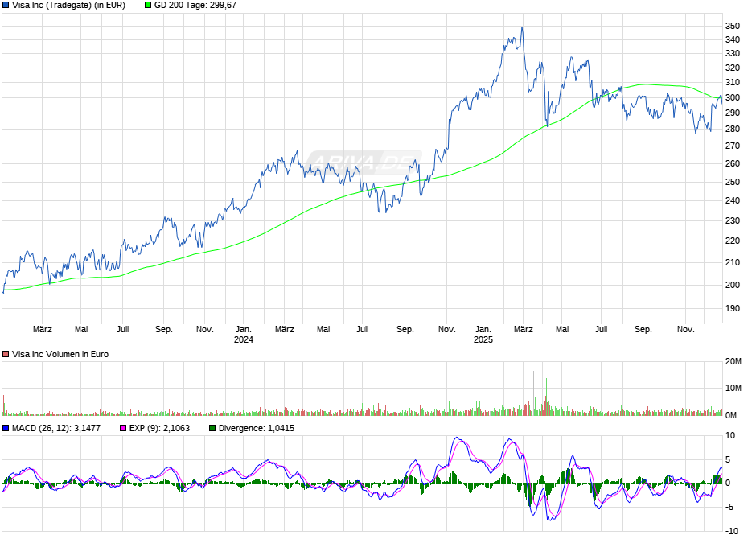Click the 320 price axis label
This screenshot has height=539, width=756.
tap(733, 68)
